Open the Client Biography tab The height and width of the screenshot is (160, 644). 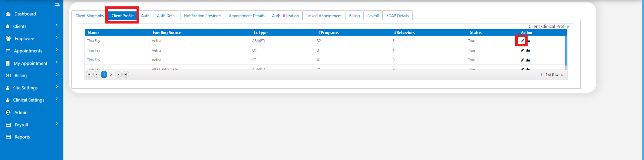click(90, 16)
